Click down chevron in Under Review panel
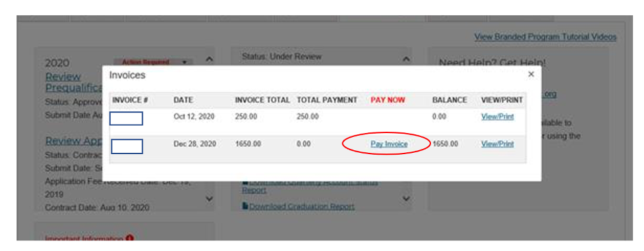The image size is (644, 251). [x=406, y=199]
